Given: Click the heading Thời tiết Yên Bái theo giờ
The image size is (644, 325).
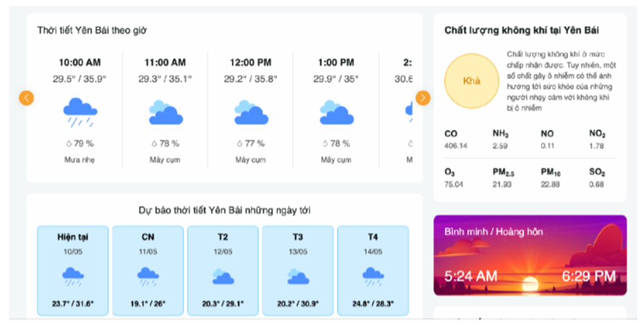Looking at the screenshot, I should (x=92, y=30).
